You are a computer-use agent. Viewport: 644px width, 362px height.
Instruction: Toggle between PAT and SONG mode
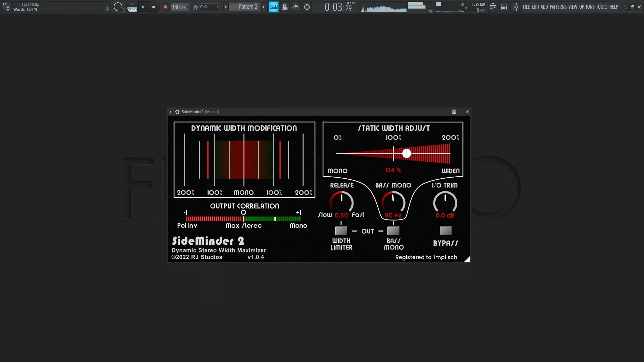click(x=132, y=7)
